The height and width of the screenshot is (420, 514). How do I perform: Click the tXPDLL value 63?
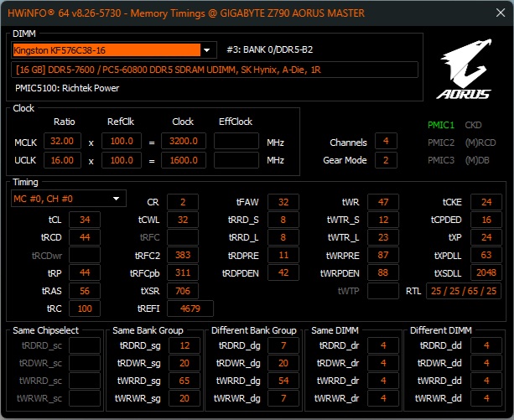(x=486, y=255)
